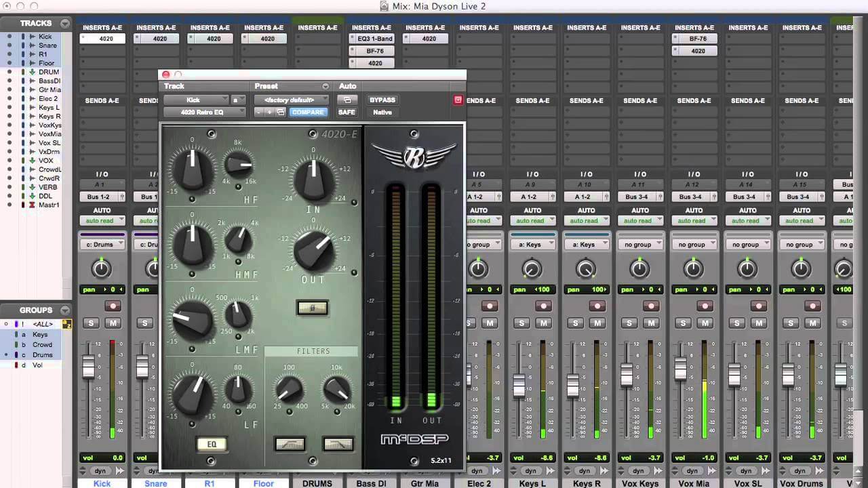
Task: Open the TRACKS list menu arrow
Action: [65, 23]
